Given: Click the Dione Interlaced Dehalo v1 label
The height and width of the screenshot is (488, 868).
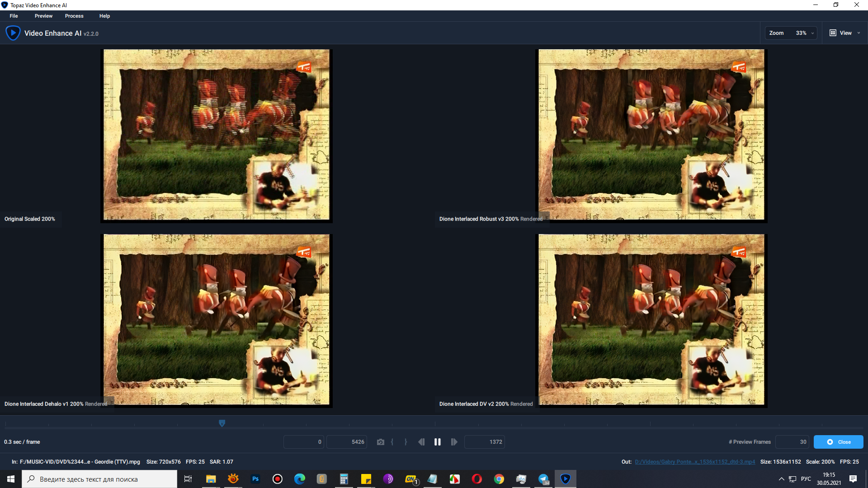Looking at the screenshot, I should tap(56, 404).
